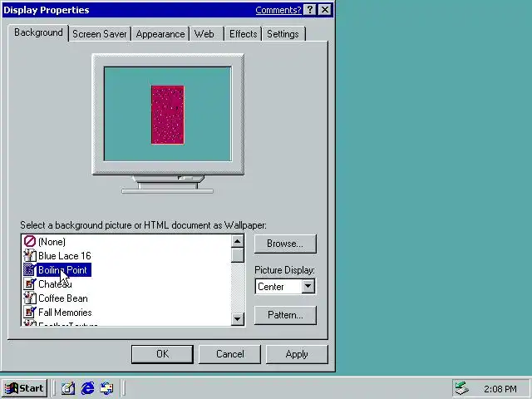Select the Background tab

pos(38,32)
